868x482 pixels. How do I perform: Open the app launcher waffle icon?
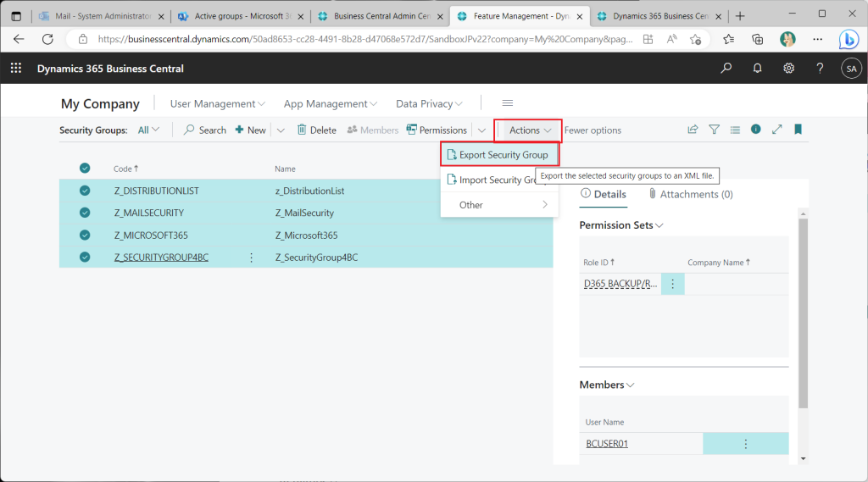pos(16,68)
